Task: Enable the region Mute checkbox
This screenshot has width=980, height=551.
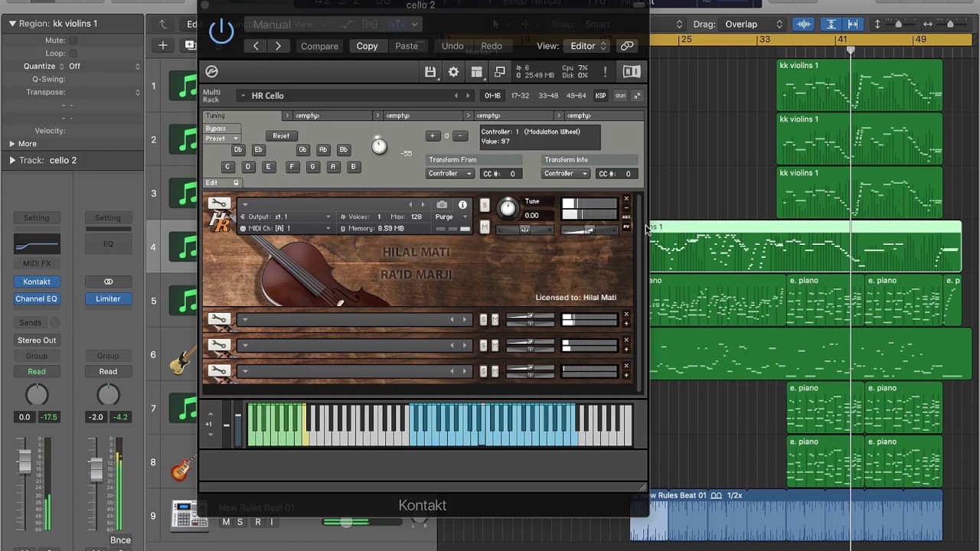Action: (x=73, y=41)
